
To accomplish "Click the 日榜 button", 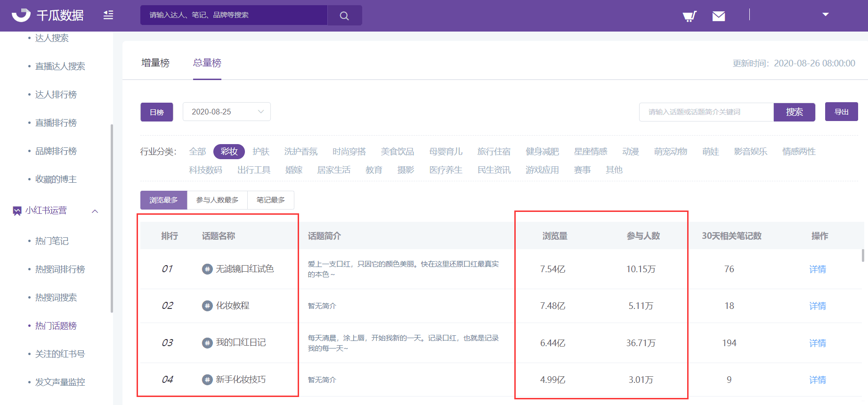I will [157, 112].
